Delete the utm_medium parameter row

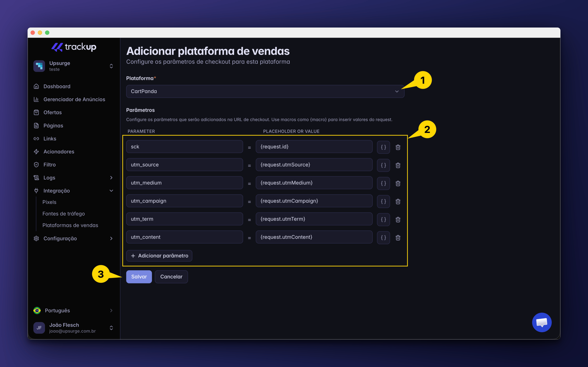(398, 183)
